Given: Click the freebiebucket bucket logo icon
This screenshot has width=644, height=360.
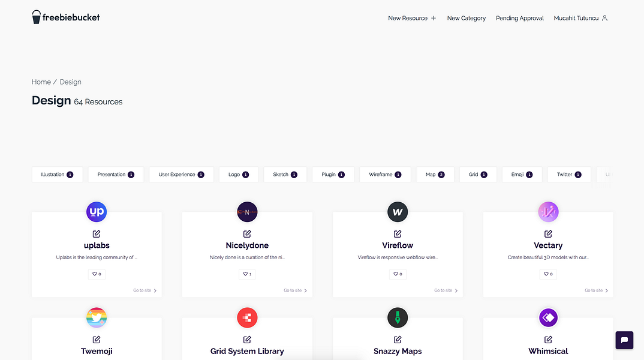Looking at the screenshot, I should (37, 17).
